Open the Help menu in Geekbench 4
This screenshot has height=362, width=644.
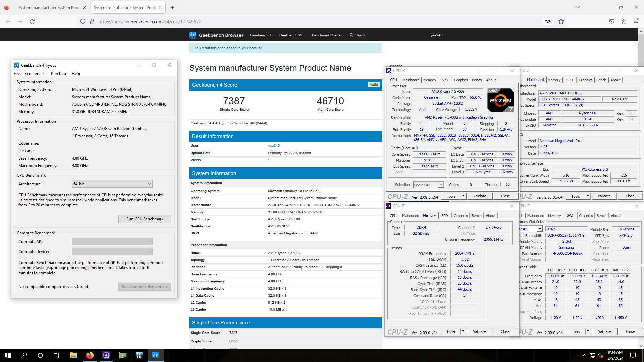point(76,74)
